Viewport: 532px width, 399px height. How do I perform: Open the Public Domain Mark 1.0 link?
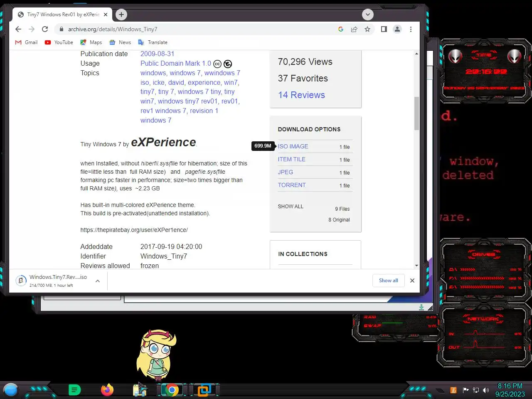176,63
